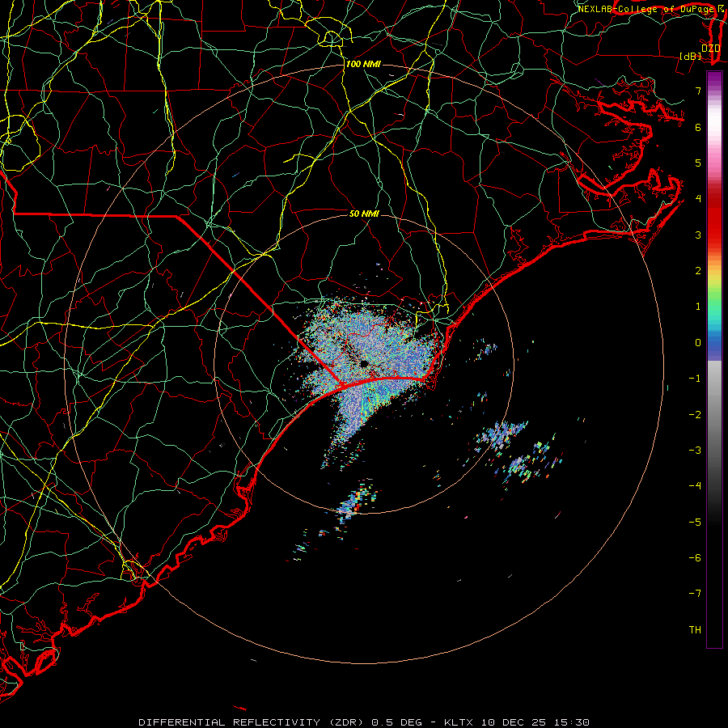
Task: Click the "KLTX" station identifier in caption
Action: (x=459, y=722)
